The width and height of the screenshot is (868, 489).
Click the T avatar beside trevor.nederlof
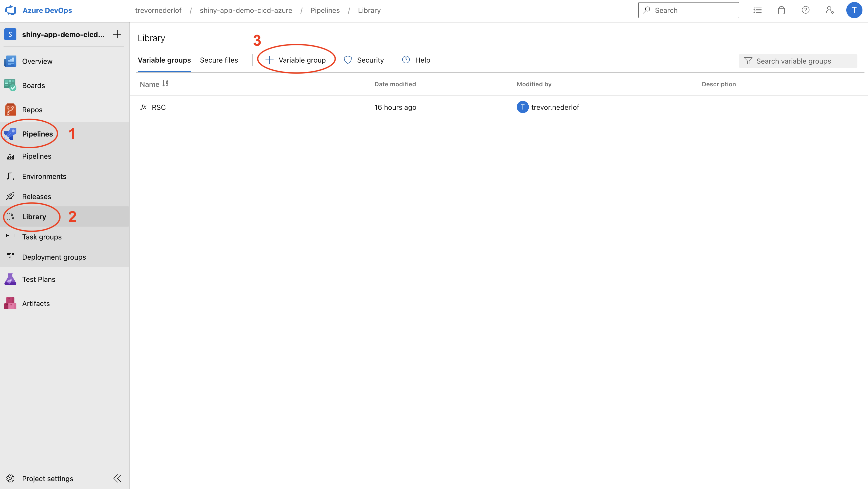pyautogui.click(x=522, y=107)
